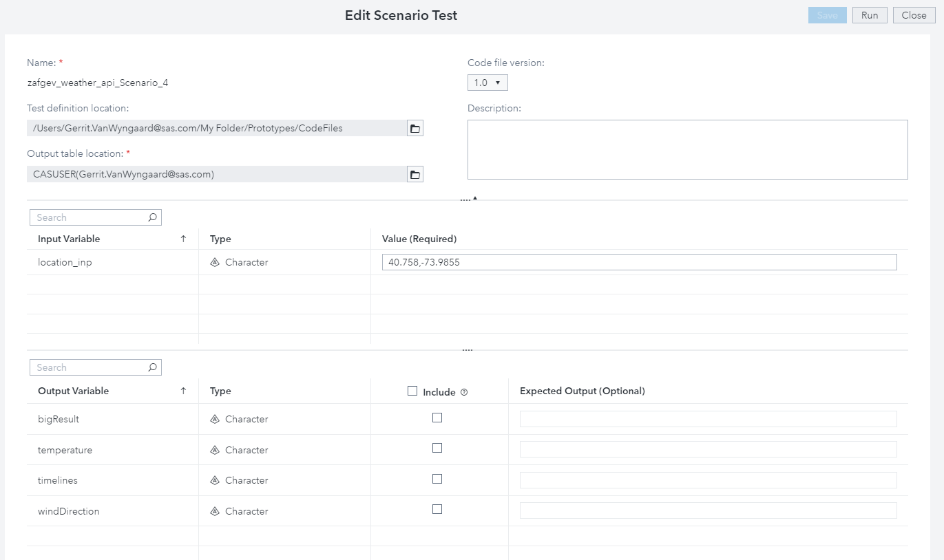Click Expected Output field for timelines
Screen dimensions: 944x560
708,480
